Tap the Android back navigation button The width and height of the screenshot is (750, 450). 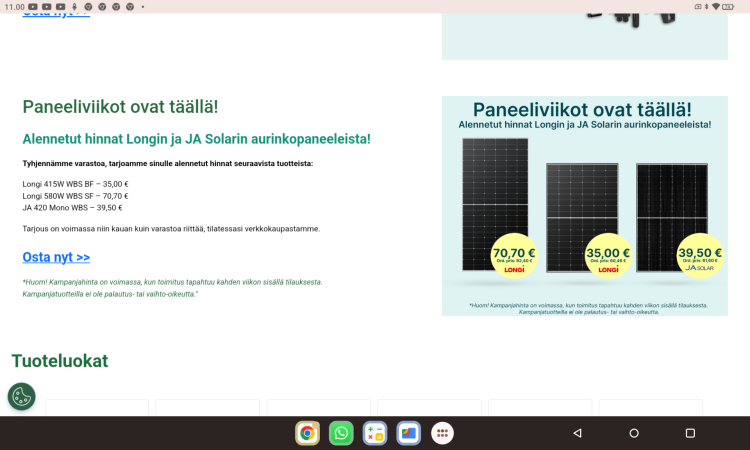577,433
